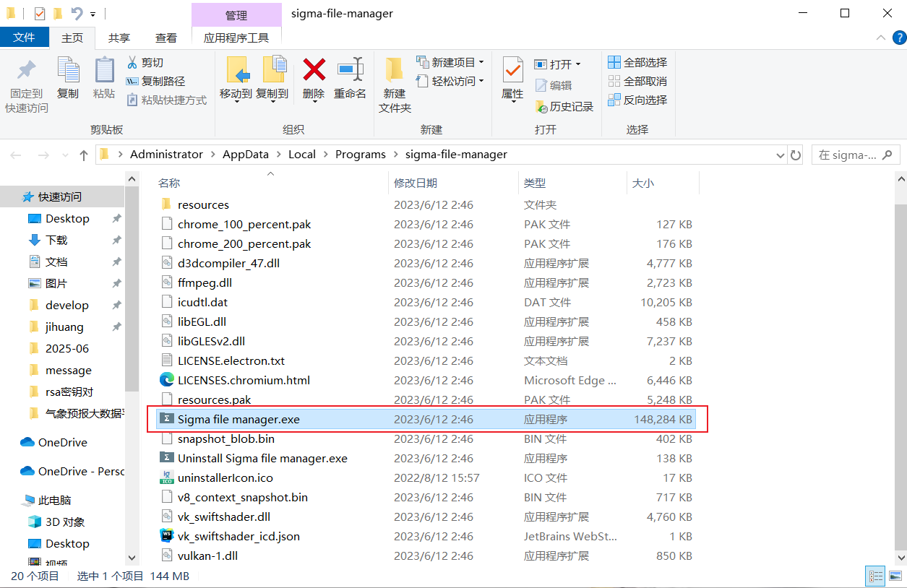Image resolution: width=907 pixels, height=588 pixels.
Task: Open rsa密钥对 folder in sidebar
Action: coord(69,392)
